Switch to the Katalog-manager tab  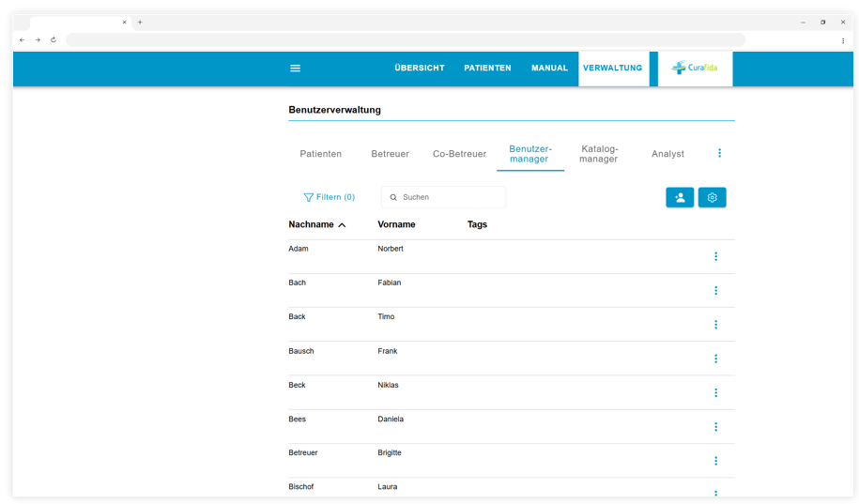click(x=599, y=154)
